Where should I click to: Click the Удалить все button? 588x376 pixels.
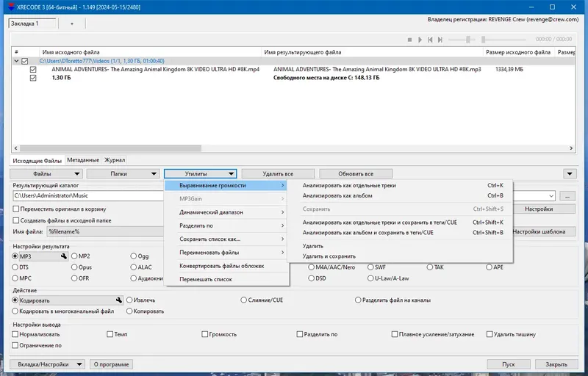(x=278, y=174)
